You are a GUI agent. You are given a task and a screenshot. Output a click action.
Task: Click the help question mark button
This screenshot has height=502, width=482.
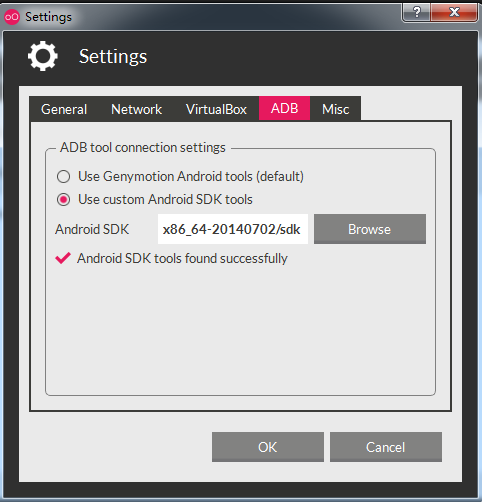[x=416, y=12]
